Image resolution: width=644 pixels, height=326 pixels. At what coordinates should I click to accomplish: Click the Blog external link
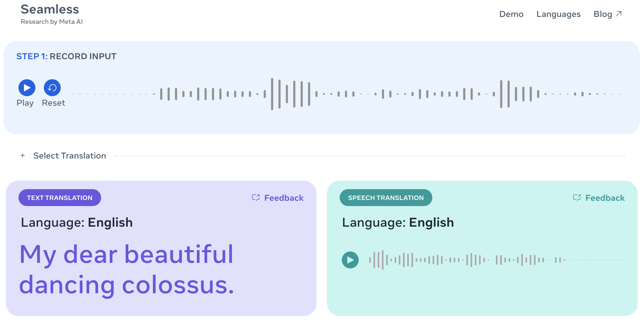(x=608, y=14)
